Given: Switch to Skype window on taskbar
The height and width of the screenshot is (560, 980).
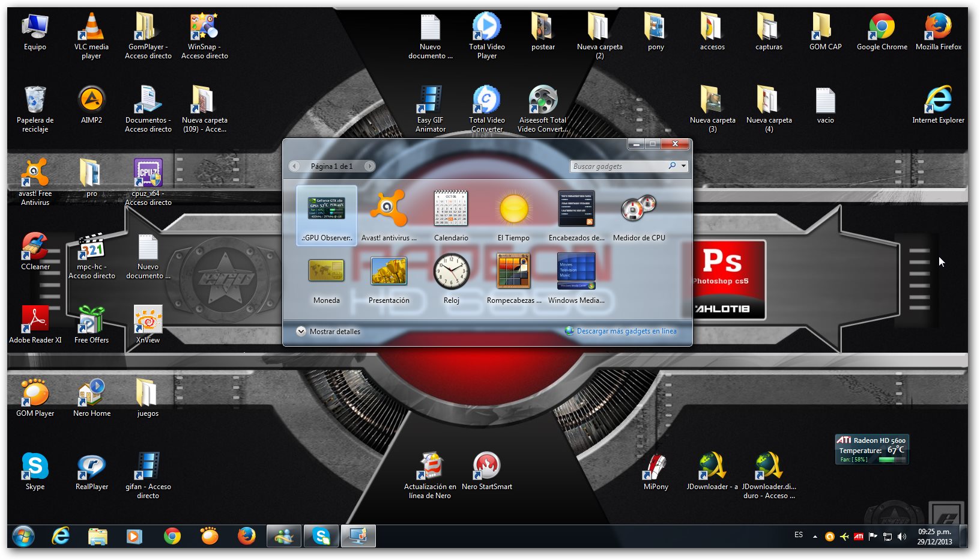Looking at the screenshot, I should click(x=321, y=536).
